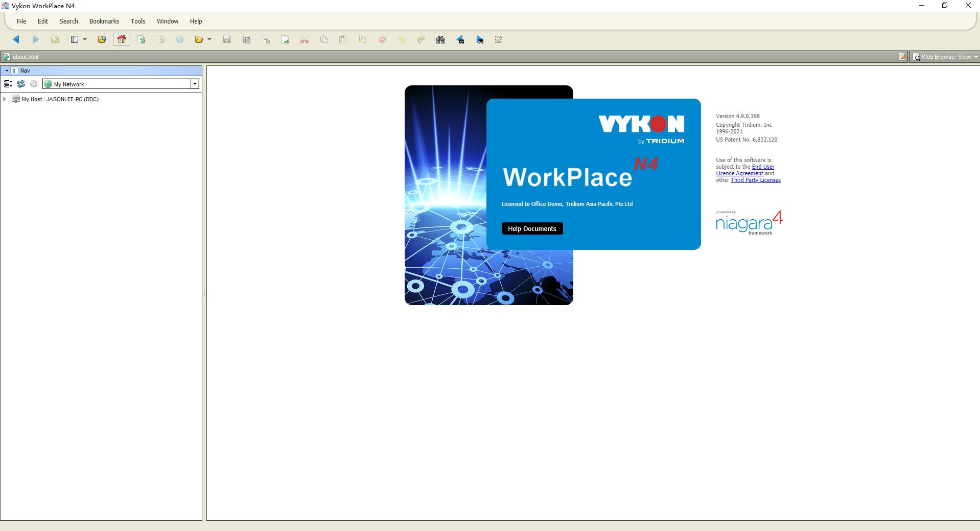Viewport: 980px width, 531px height.
Task: Click the Version 4.9.0.198 text
Action: pos(738,116)
